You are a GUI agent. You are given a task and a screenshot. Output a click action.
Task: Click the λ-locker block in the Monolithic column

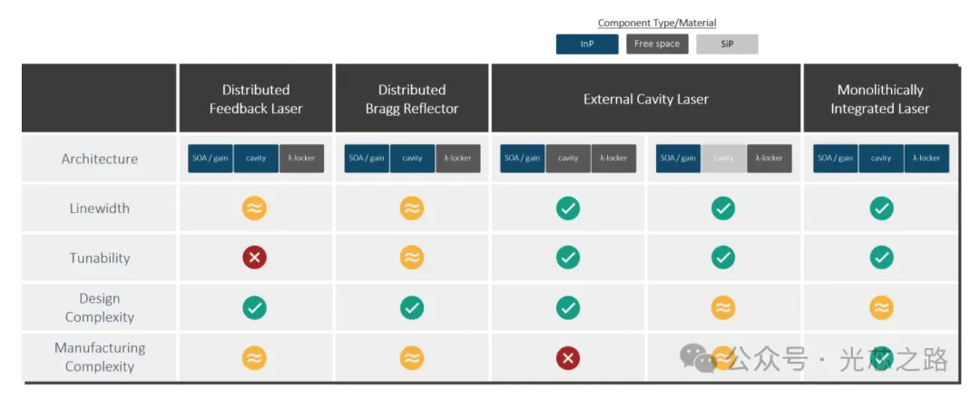[926, 159]
